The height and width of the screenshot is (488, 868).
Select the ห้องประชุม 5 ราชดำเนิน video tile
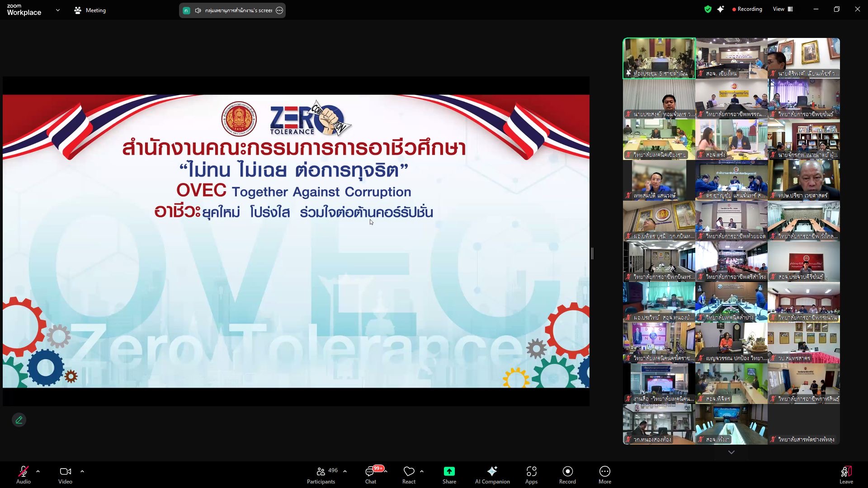[659, 58]
